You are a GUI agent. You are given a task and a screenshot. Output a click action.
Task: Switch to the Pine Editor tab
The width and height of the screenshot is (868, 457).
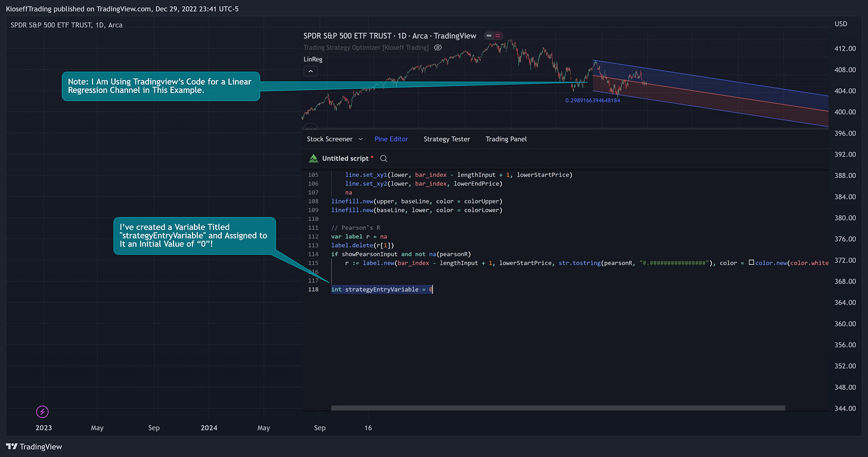click(x=391, y=139)
